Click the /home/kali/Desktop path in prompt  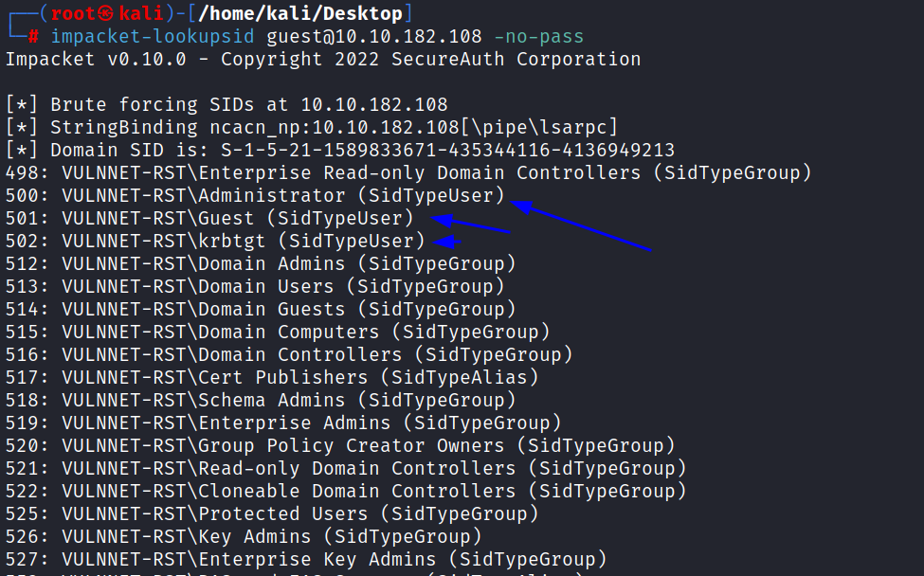(300, 13)
